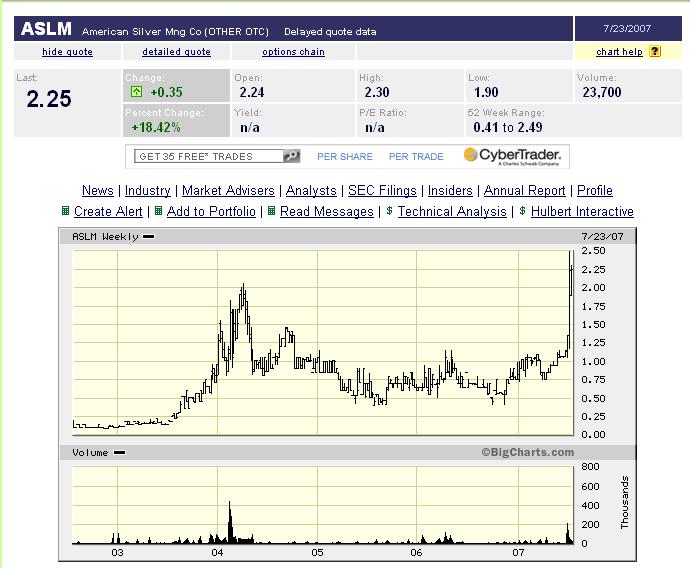
Task: Click the ASLM Weekly legend line marker
Action: [x=149, y=237]
